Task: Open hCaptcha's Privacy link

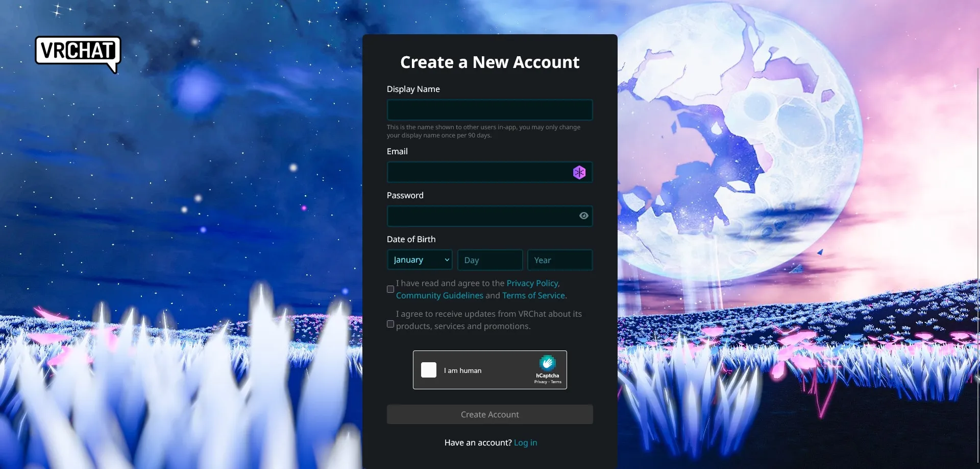Action: [540, 382]
